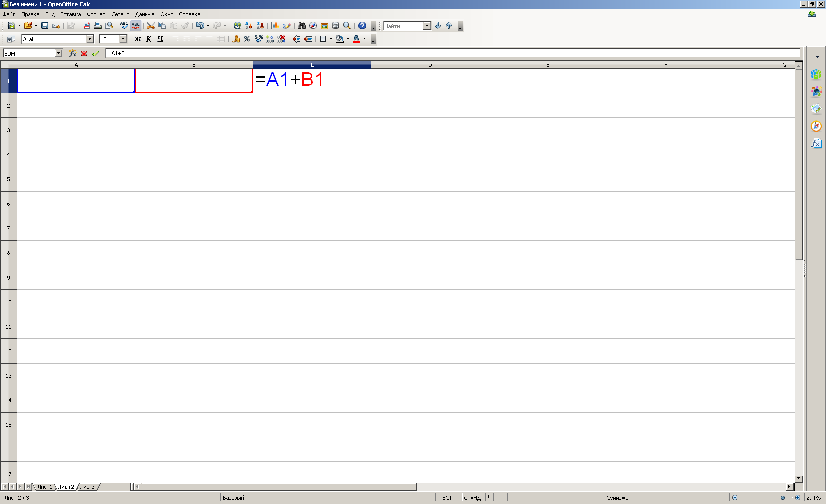Sort ascending A-Z icon

pos(249,26)
